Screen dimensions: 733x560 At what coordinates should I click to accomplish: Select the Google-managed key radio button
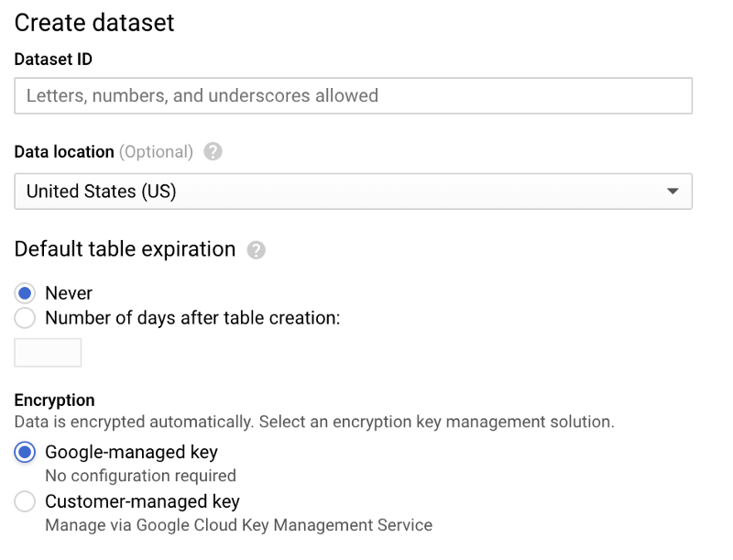pos(26,452)
